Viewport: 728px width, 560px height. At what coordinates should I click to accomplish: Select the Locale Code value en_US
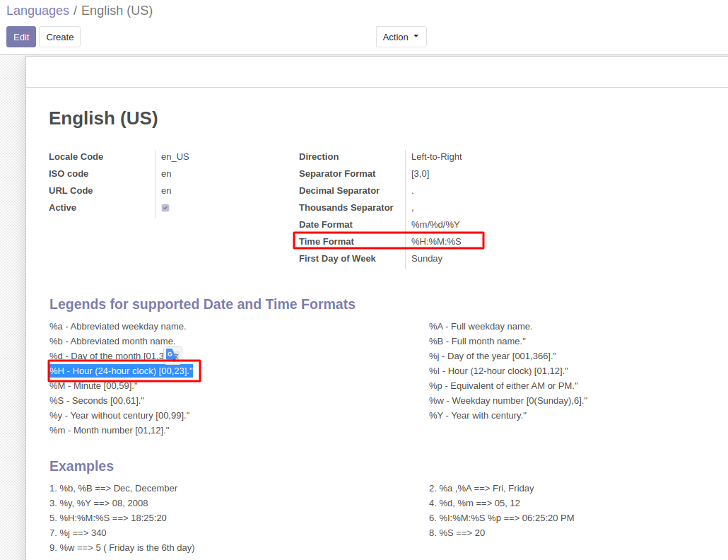click(175, 157)
